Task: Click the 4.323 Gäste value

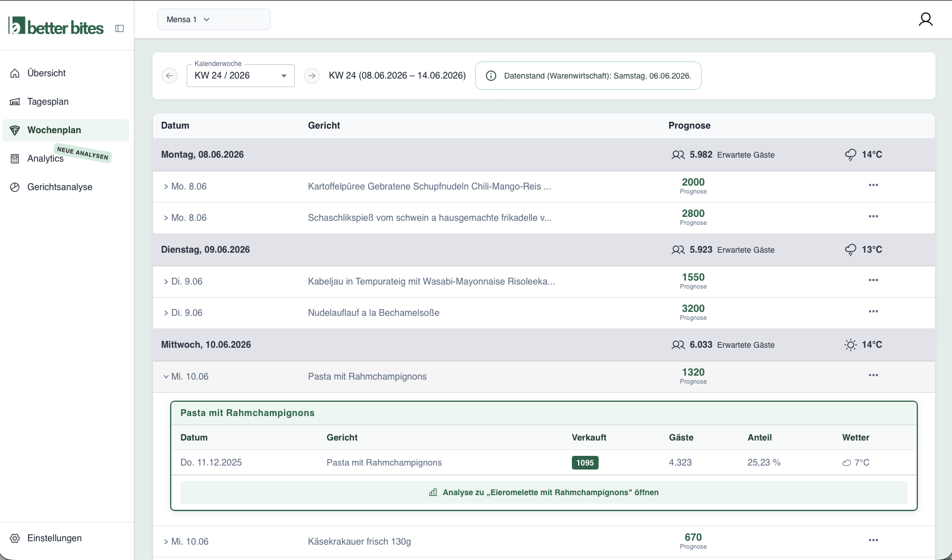Action: (x=681, y=463)
